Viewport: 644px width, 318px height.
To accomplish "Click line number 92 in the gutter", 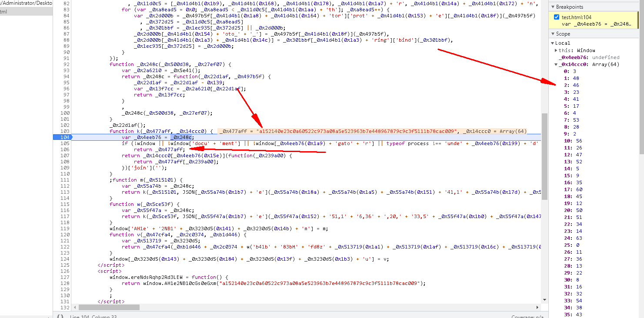I will pyautogui.click(x=64, y=64).
